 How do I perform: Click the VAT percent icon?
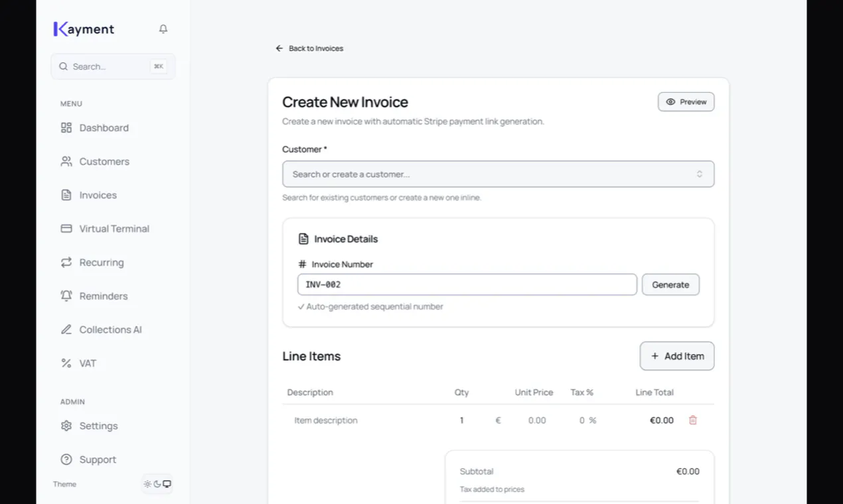(66, 363)
